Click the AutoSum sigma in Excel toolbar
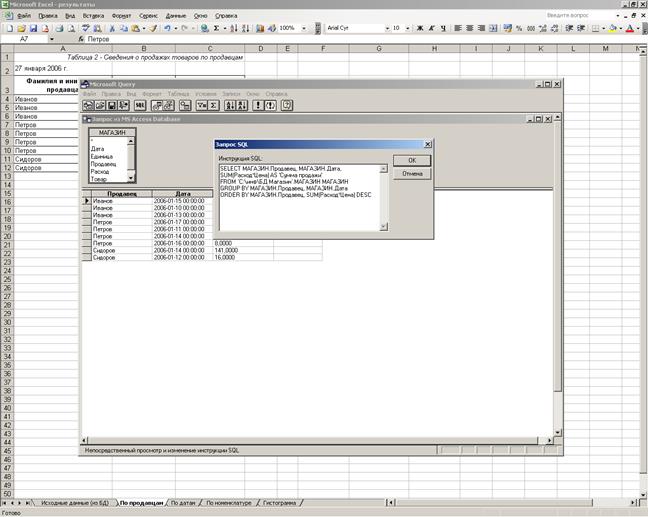 [x=216, y=28]
